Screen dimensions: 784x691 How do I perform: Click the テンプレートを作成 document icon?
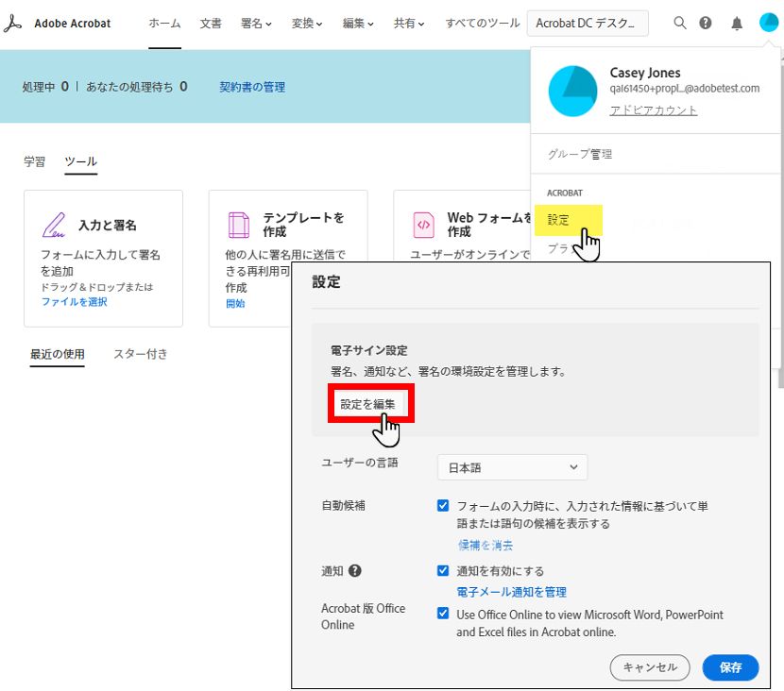[x=238, y=225]
